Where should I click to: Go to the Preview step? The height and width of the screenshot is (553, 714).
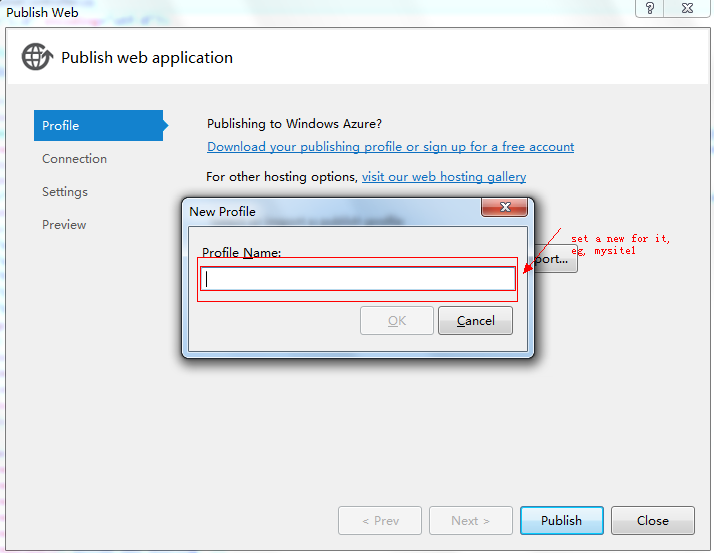[x=64, y=225]
